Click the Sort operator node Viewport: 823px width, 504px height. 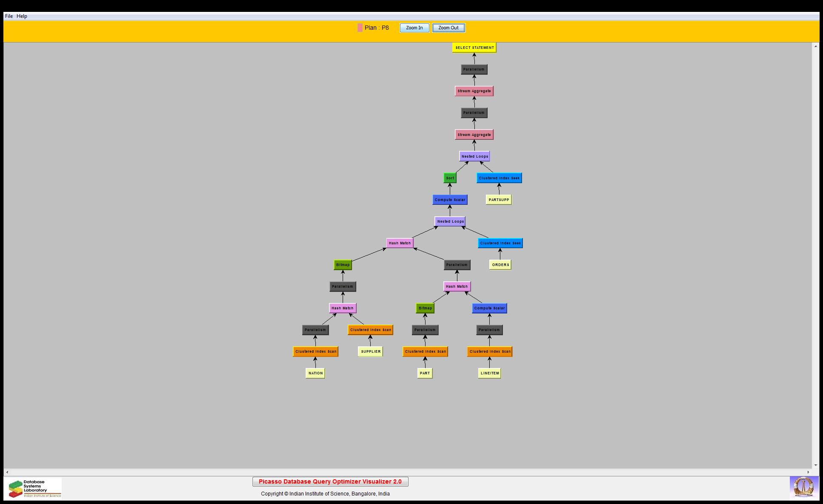(x=450, y=178)
